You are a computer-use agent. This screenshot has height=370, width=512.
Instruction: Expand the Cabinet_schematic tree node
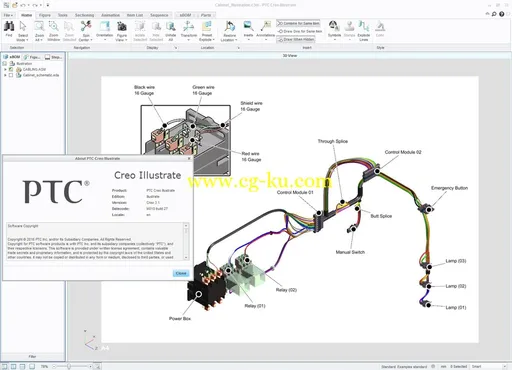[5, 75]
